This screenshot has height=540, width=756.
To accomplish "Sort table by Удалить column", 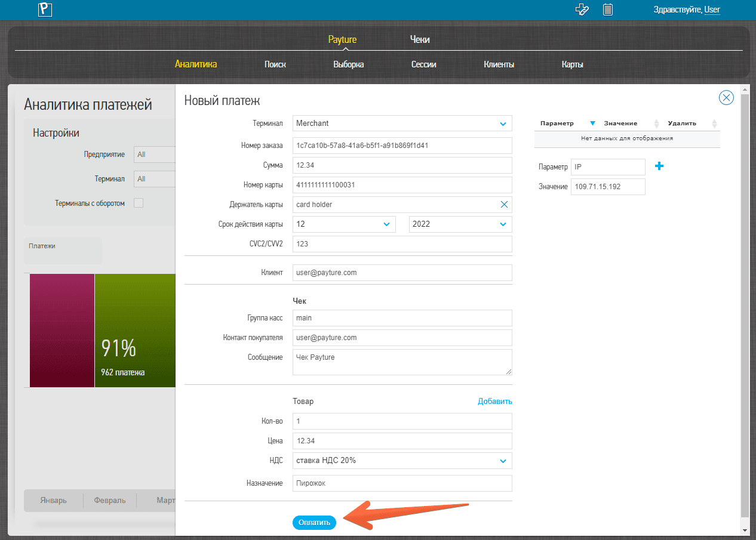I will coord(714,124).
